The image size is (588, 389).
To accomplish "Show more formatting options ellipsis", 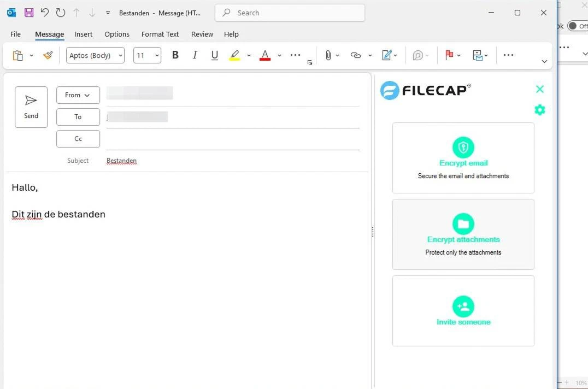I will [x=296, y=55].
